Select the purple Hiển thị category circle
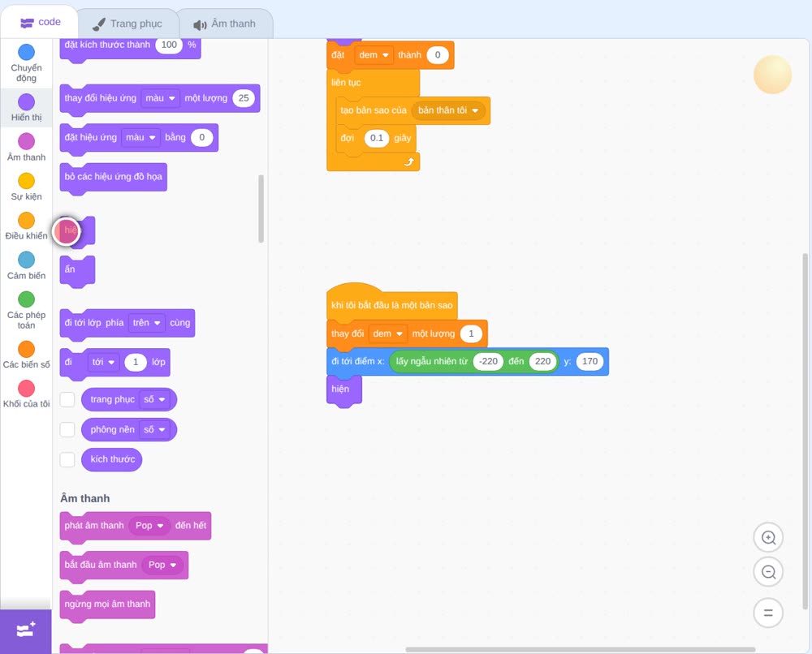 [x=27, y=102]
